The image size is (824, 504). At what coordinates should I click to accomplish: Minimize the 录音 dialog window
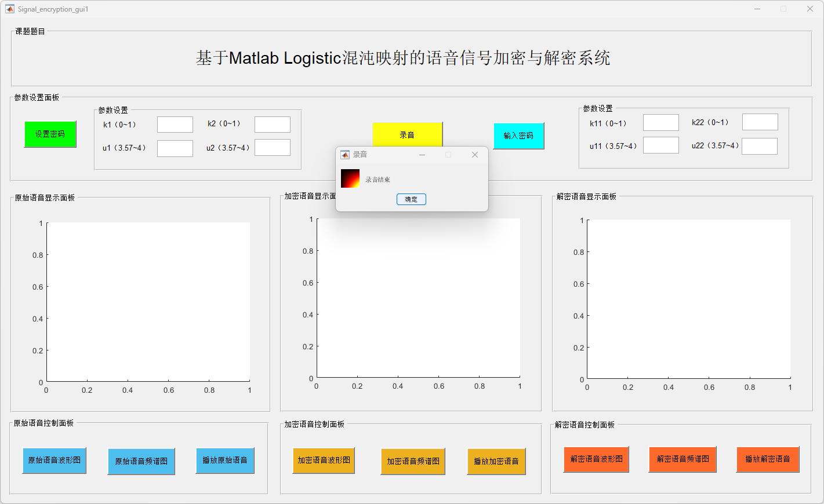422,155
